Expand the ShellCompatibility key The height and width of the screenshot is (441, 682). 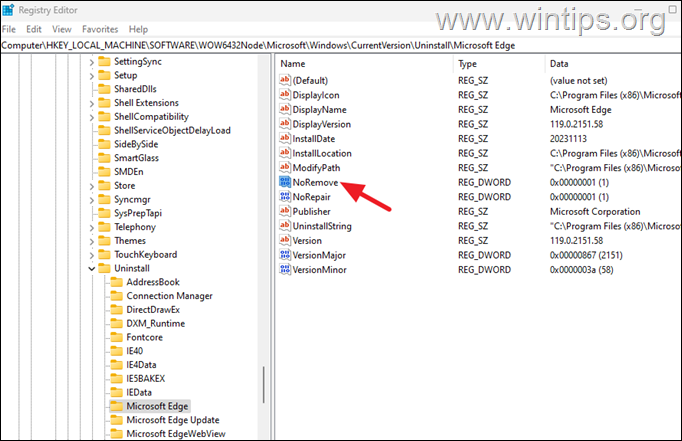pos(92,117)
